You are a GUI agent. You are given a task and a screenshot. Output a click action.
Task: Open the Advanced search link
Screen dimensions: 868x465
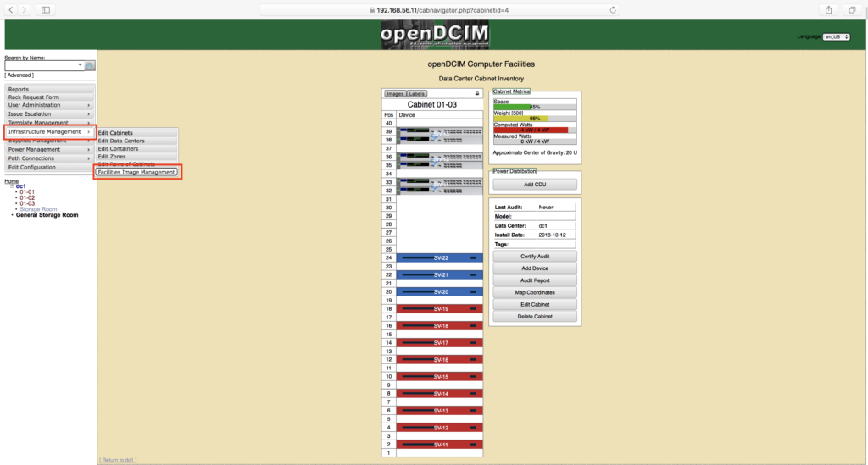[x=19, y=75]
